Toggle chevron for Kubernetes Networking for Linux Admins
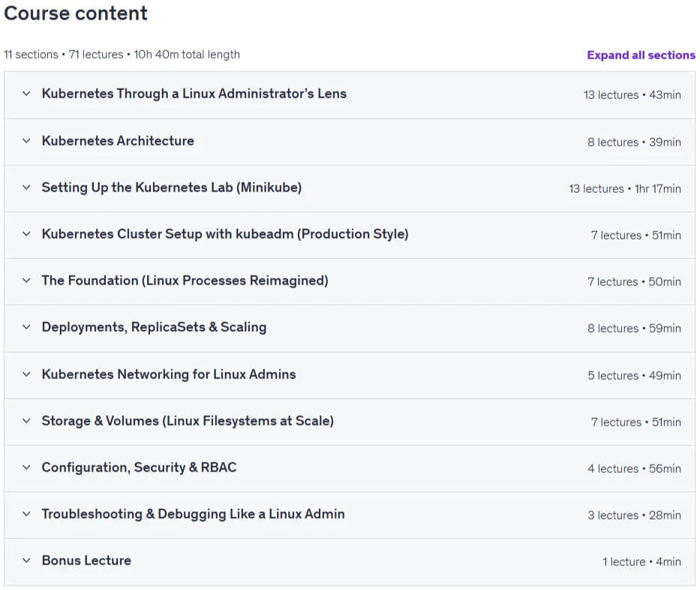The height and width of the screenshot is (590, 700). coord(26,375)
